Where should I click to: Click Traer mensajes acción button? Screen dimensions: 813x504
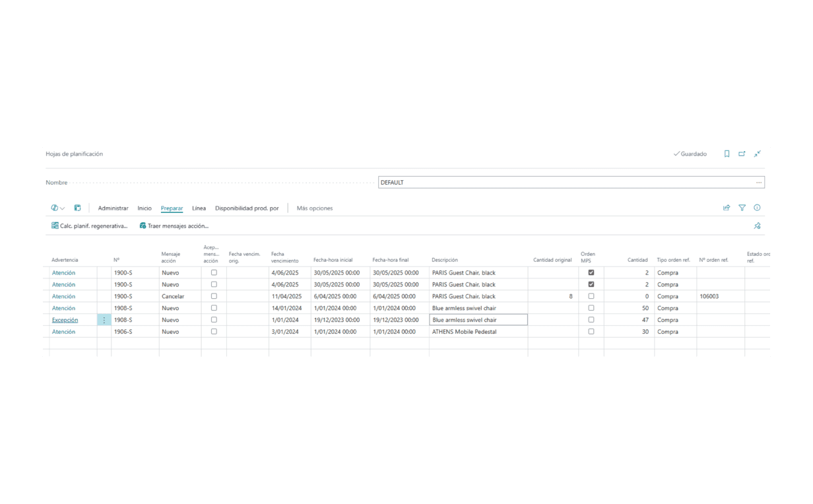174,226
